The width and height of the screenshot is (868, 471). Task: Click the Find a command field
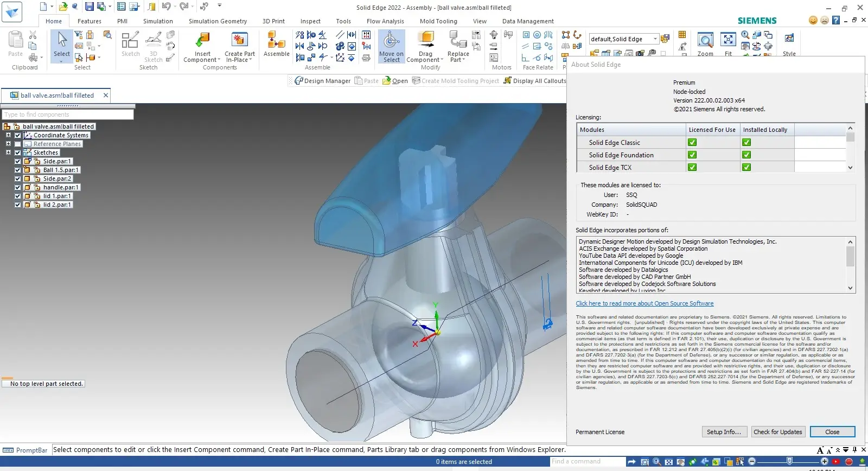click(x=587, y=462)
